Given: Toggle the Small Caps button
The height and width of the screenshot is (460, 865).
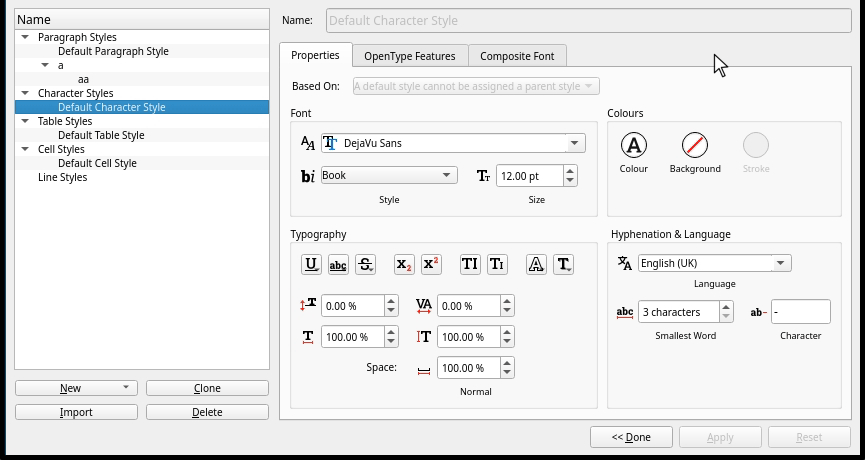Looking at the screenshot, I should coord(497,264).
